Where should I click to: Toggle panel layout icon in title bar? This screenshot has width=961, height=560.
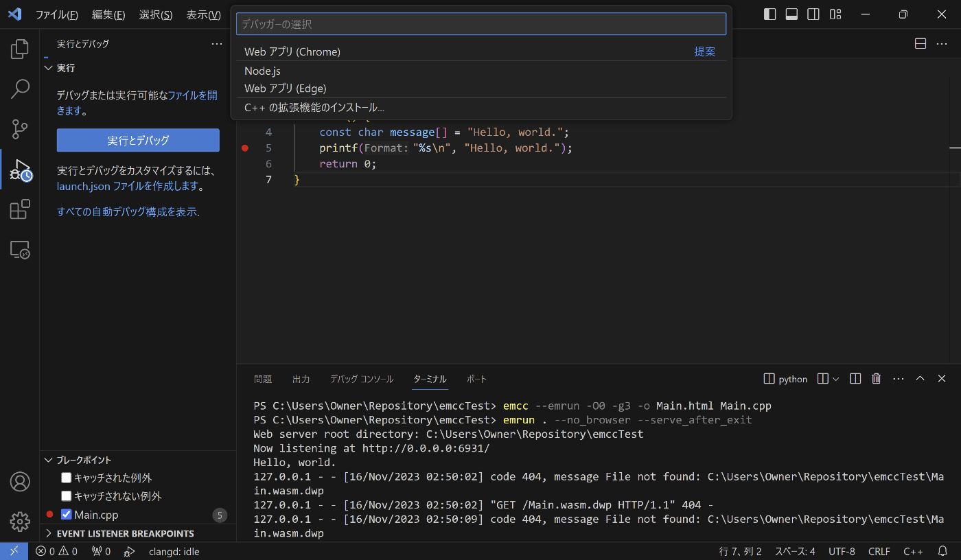(x=791, y=14)
